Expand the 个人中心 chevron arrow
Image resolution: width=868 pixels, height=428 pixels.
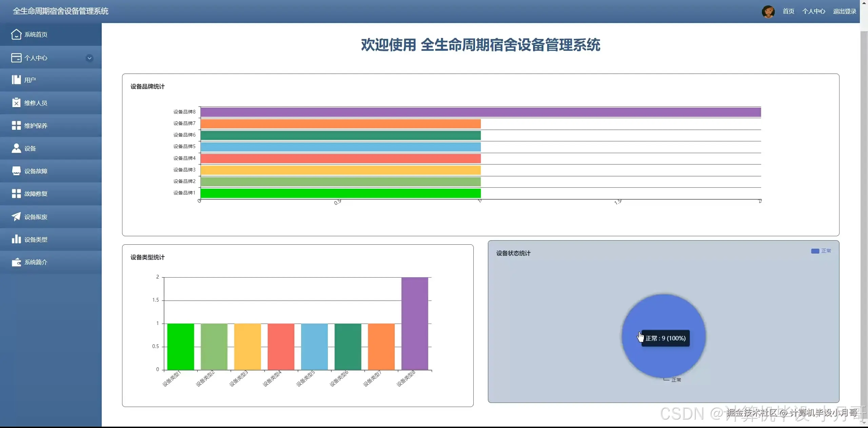pos(90,58)
